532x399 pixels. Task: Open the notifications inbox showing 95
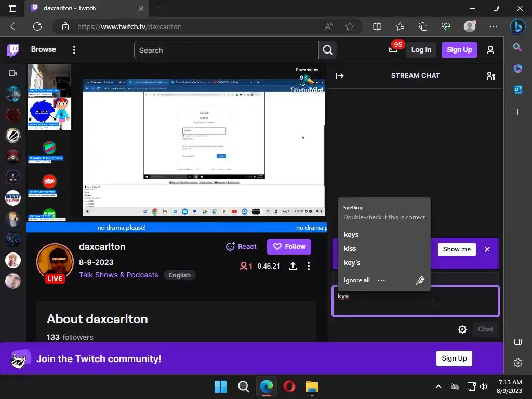click(x=394, y=49)
